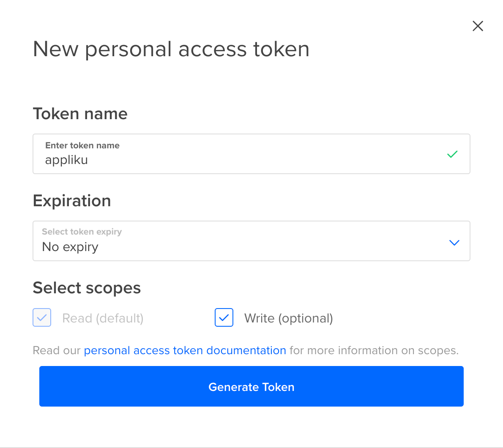
Task: Click the 'Expiration' section heading
Action: pyautogui.click(x=72, y=201)
